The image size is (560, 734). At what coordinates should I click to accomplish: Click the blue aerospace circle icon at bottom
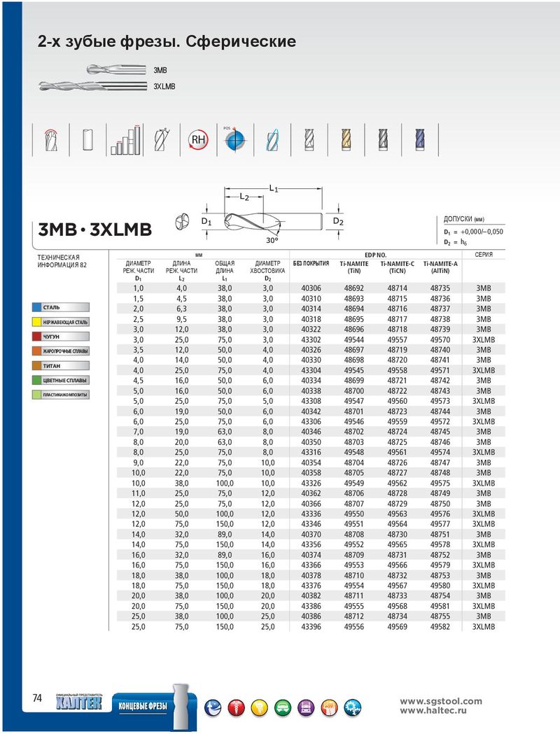[x=213, y=708]
